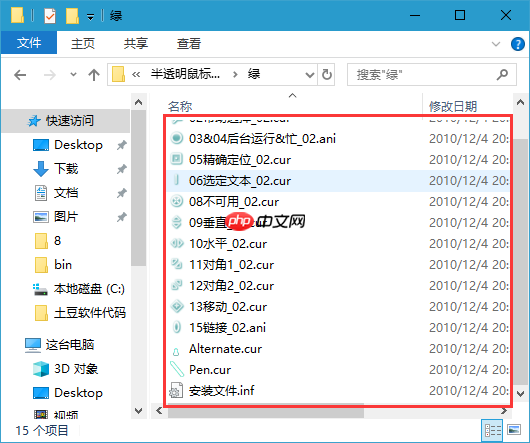Click the gear document icon of 安装文件.inf
530x443 pixels.
point(176,390)
